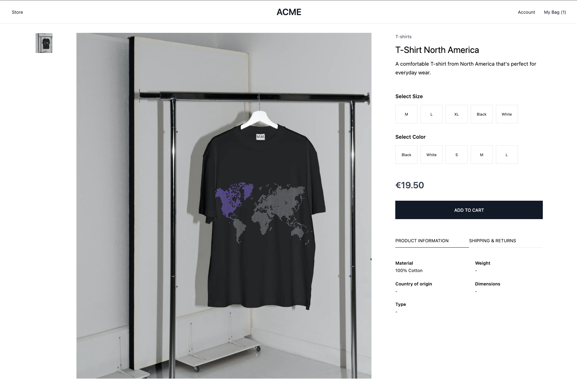Click the T-shirts category breadcrumb
This screenshot has width=577, height=392.
pos(403,37)
